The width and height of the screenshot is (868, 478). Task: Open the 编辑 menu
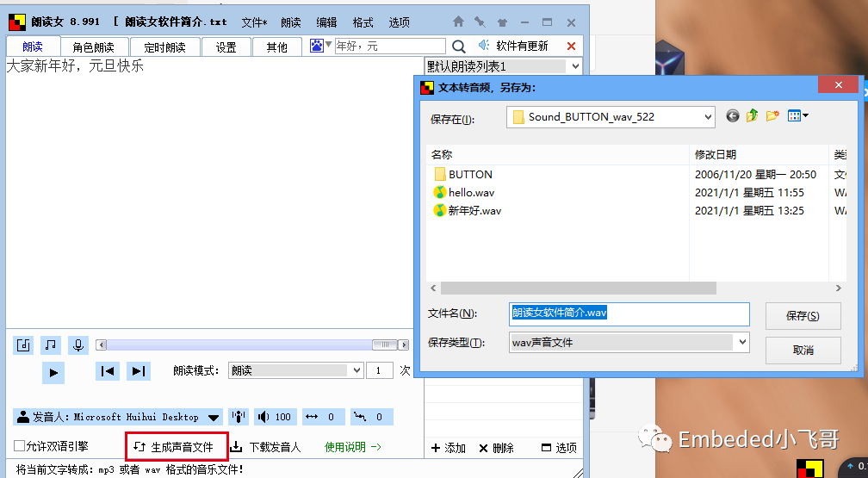pyautogui.click(x=326, y=22)
